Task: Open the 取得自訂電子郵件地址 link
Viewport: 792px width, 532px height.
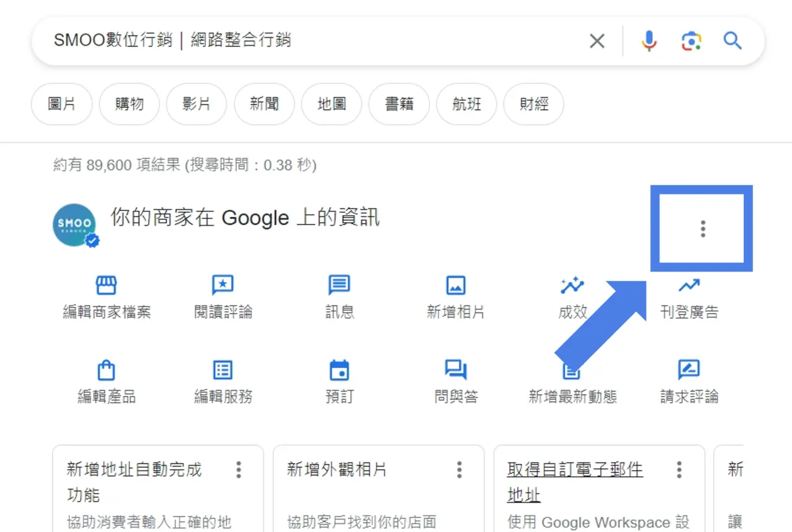Action: [x=575, y=483]
